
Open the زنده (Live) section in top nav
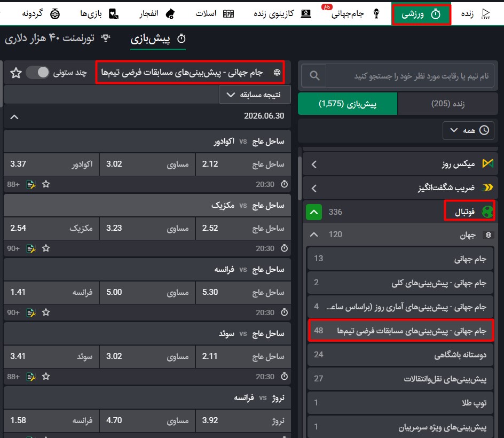(476, 14)
